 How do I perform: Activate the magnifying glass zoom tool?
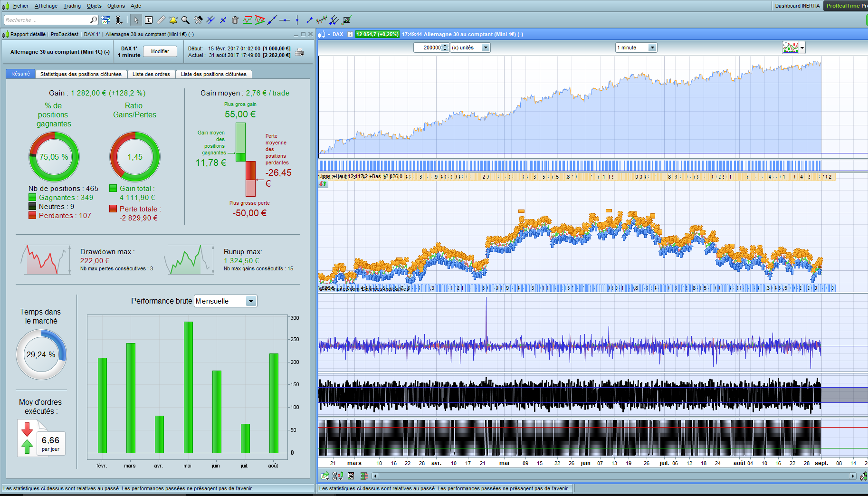(x=185, y=20)
